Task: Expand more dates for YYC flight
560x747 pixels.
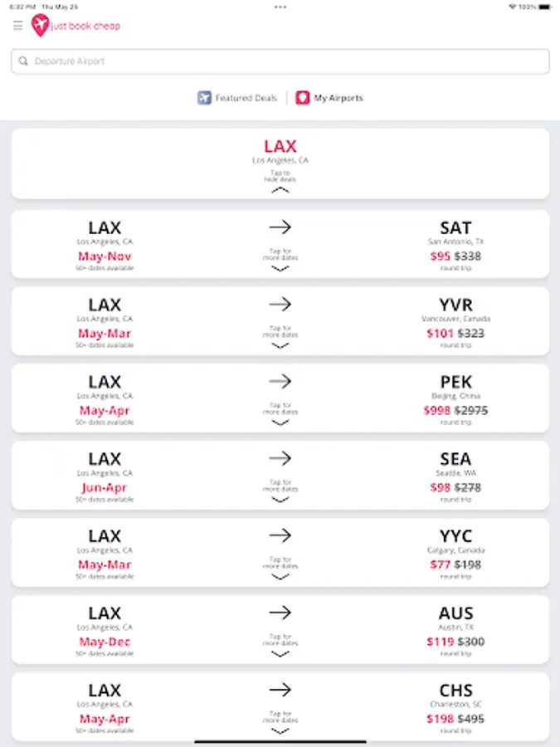Action: pos(280,577)
